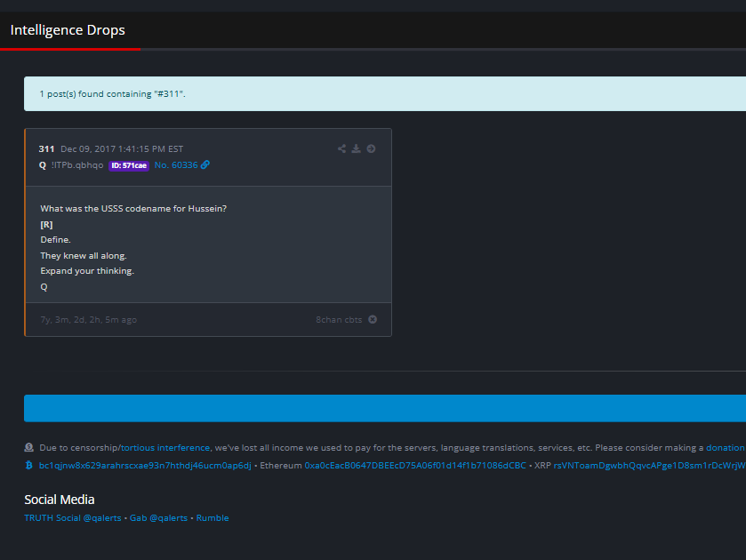The width and height of the screenshot is (746, 560).
Task: Click the Intelligence Drops heading tab
Action: coord(68,30)
